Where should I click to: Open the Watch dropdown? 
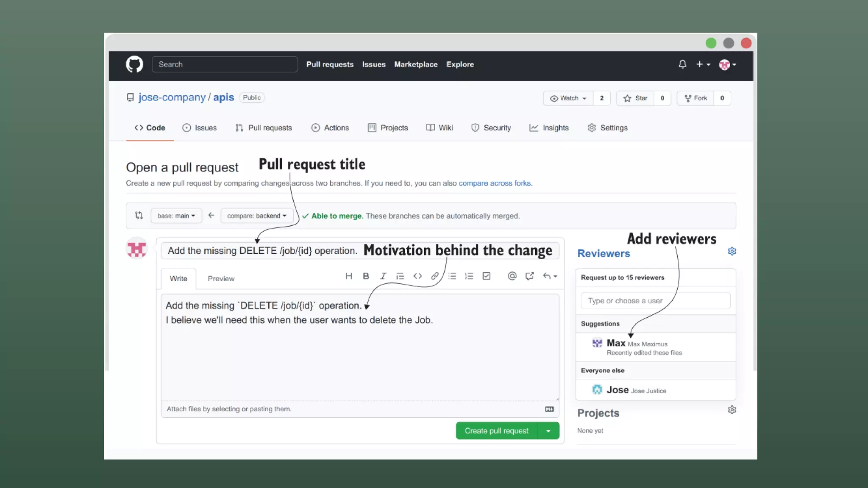coord(568,98)
